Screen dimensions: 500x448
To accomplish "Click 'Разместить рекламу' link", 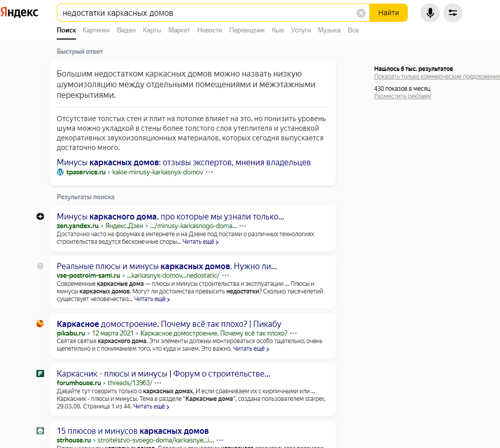I will [x=402, y=96].
